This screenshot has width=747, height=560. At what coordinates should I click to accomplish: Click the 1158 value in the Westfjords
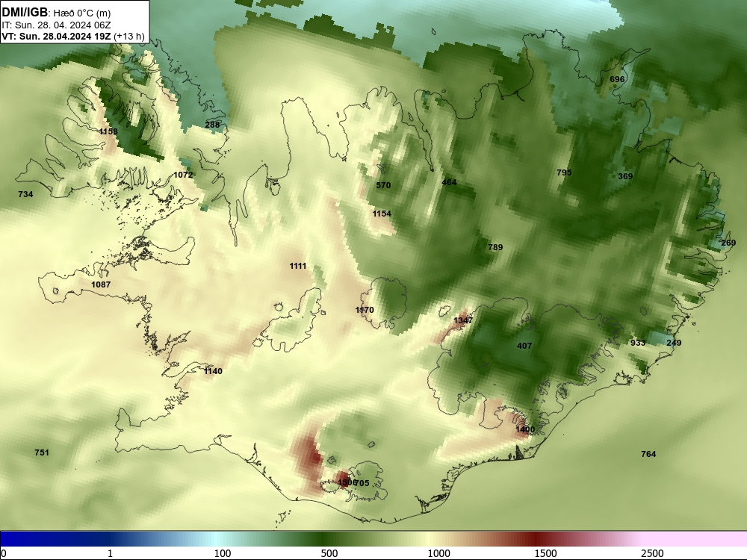[x=108, y=131]
